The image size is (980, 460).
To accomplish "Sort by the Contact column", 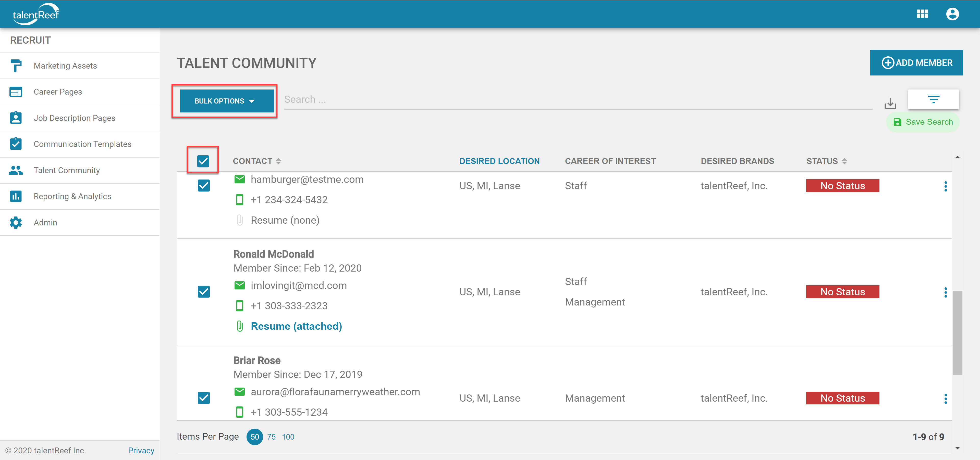I will (x=257, y=161).
